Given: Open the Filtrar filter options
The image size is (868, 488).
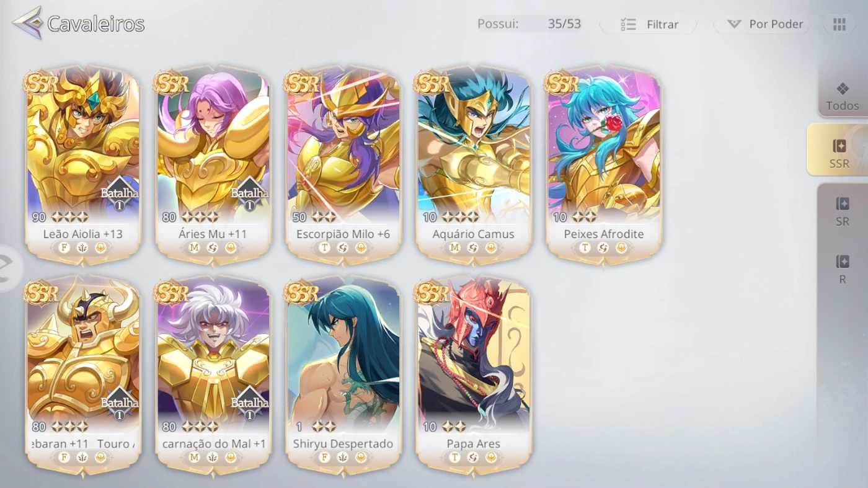Looking at the screenshot, I should 649,24.
